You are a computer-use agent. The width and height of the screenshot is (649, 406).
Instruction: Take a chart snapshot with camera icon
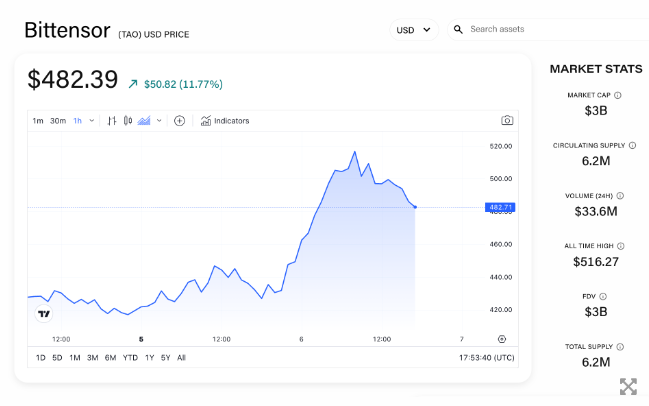507,120
